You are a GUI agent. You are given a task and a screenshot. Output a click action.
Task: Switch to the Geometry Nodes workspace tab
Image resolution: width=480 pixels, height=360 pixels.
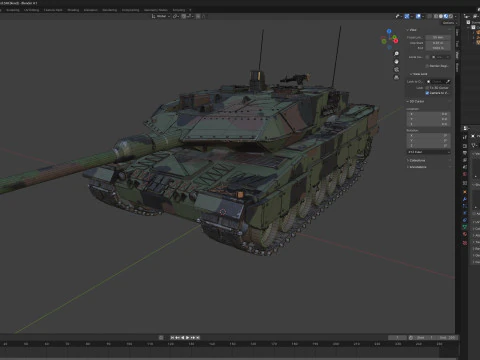156,10
